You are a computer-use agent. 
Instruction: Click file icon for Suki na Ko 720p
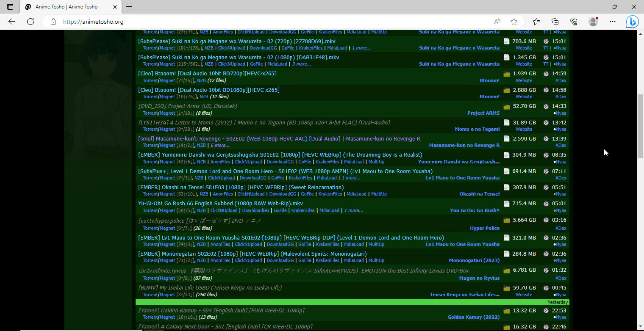click(506, 41)
